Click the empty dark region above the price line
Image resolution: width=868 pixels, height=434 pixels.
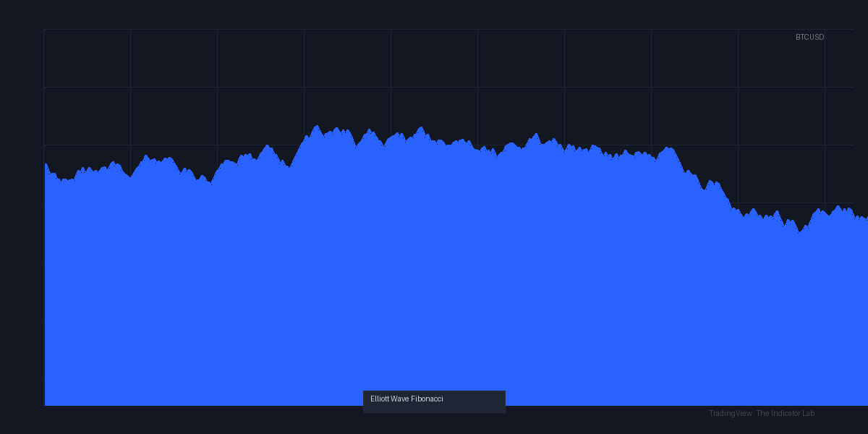434,72
